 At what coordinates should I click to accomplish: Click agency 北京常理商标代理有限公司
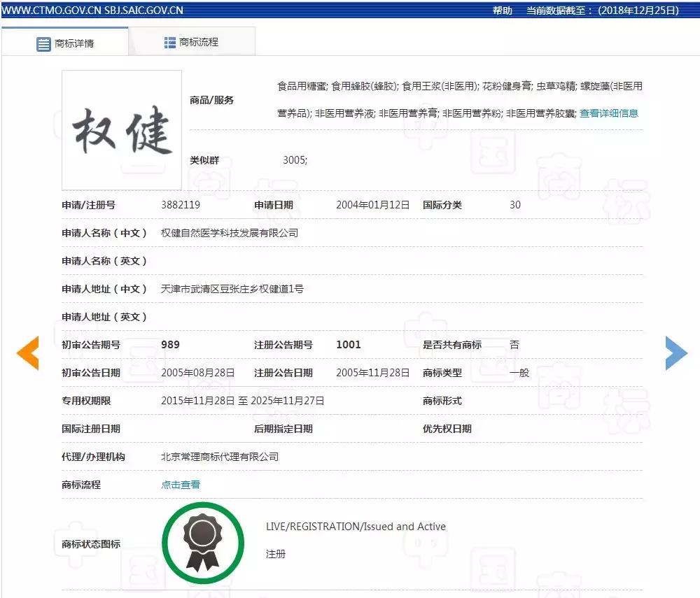pyautogui.click(x=220, y=457)
